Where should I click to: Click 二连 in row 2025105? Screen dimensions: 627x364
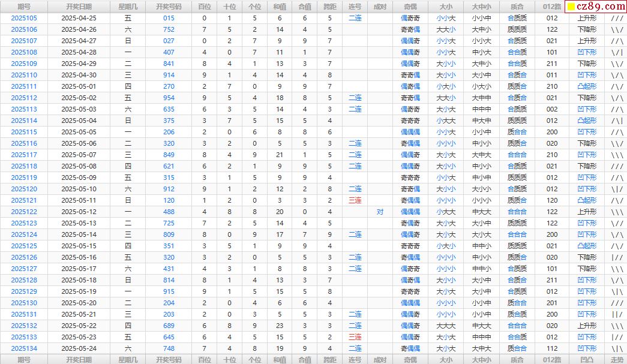click(x=355, y=18)
